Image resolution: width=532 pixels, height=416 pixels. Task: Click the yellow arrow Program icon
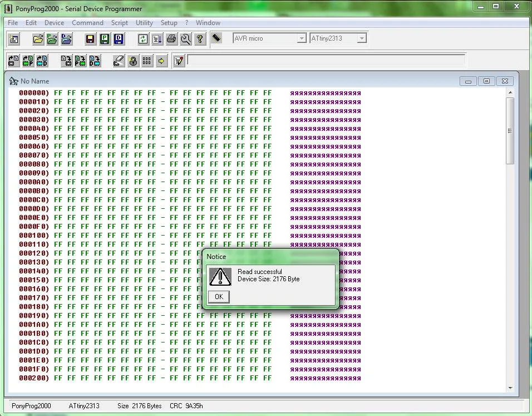(x=161, y=61)
